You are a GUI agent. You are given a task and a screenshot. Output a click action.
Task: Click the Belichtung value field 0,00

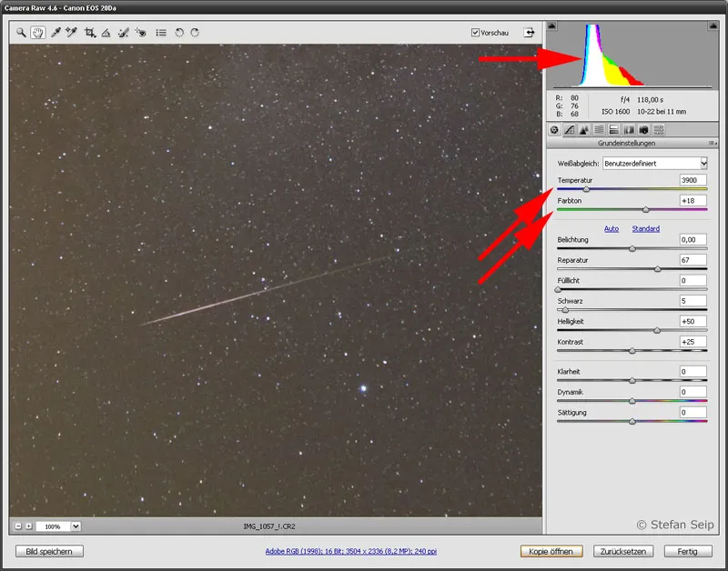pos(693,239)
